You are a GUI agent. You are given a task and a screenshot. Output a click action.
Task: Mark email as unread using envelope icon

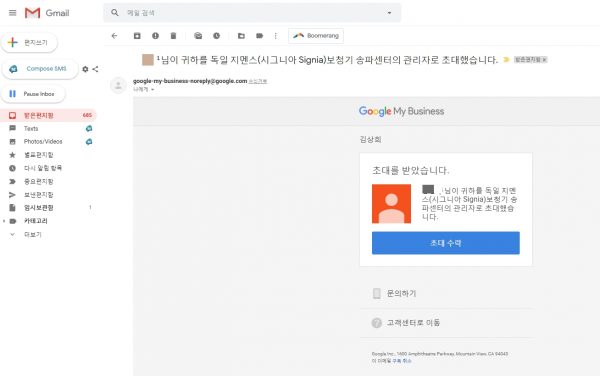(198, 36)
